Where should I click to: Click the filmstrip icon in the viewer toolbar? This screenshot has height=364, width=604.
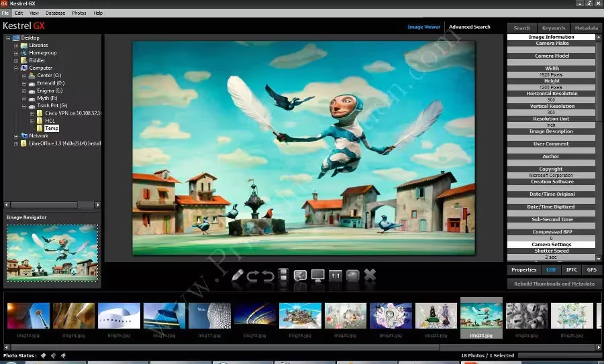pos(283,275)
